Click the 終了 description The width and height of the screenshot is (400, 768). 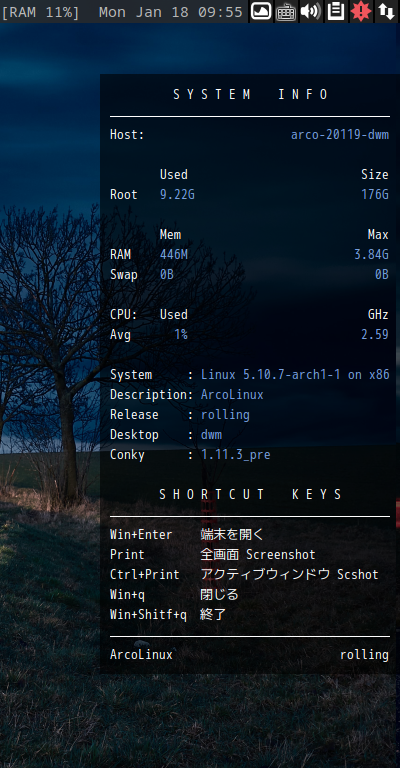click(213, 615)
